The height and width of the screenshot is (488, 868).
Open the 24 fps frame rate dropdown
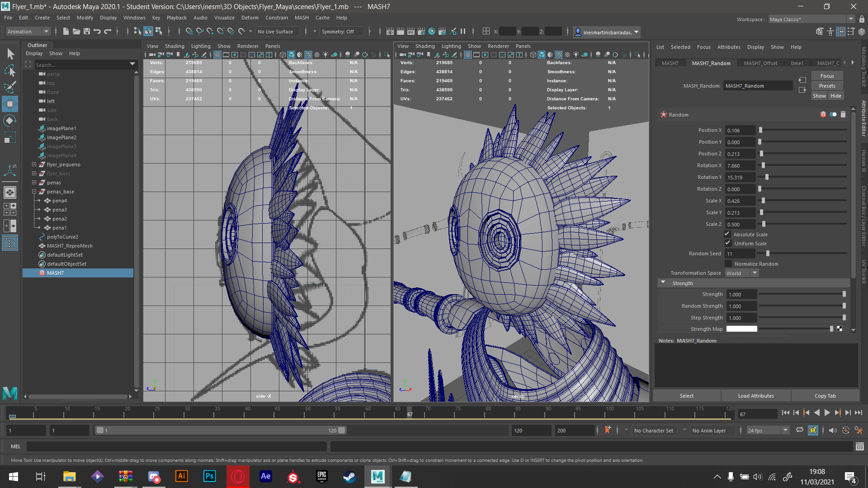(x=768, y=431)
